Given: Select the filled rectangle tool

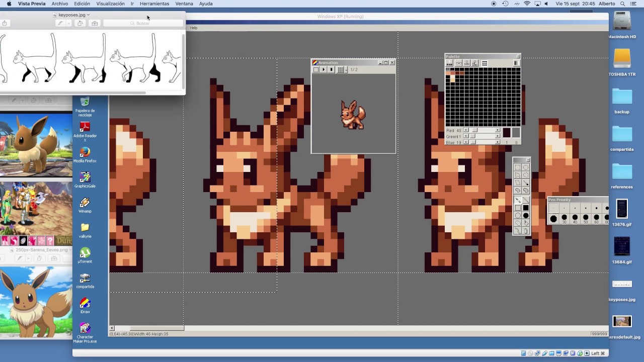Looking at the screenshot, I should click(x=526, y=208).
